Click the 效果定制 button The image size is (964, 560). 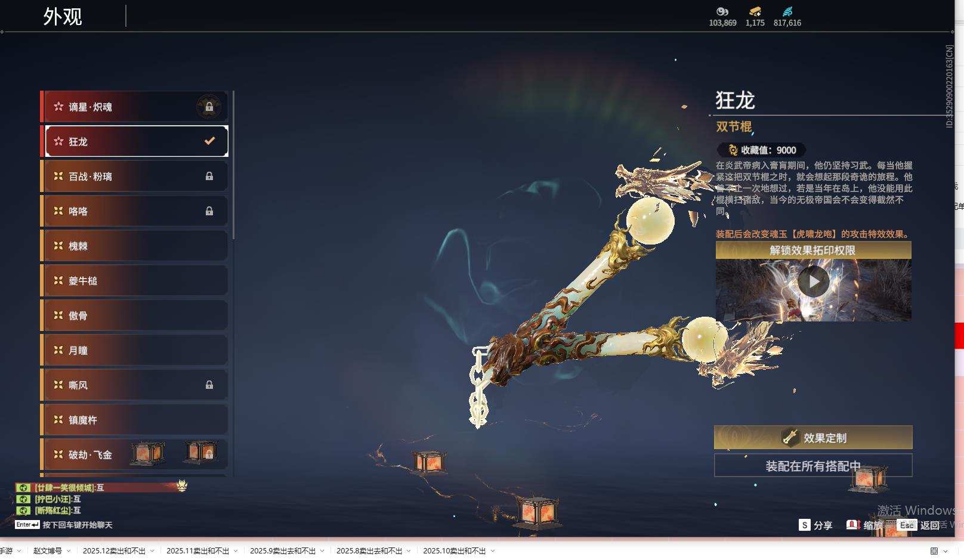tap(813, 438)
